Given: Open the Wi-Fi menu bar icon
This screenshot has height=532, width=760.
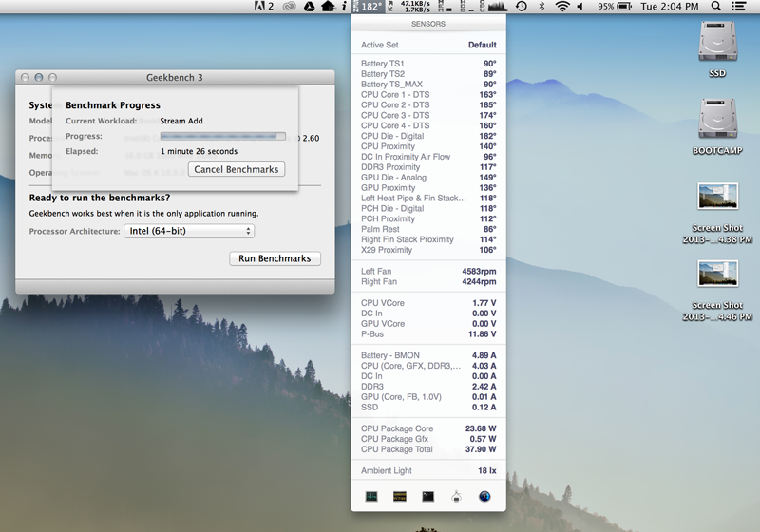Looking at the screenshot, I should 562,7.
